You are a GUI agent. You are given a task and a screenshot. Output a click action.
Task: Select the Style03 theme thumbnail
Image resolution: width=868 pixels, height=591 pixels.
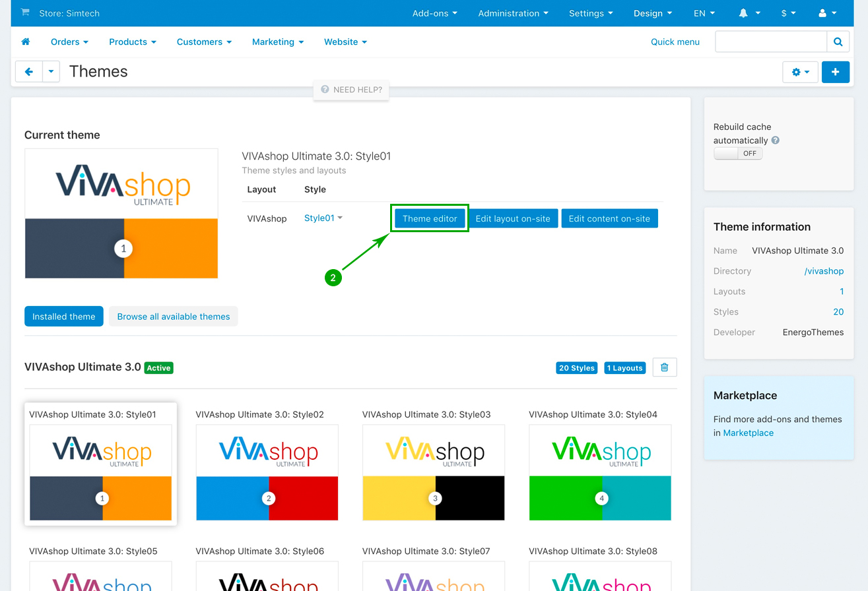(434, 472)
